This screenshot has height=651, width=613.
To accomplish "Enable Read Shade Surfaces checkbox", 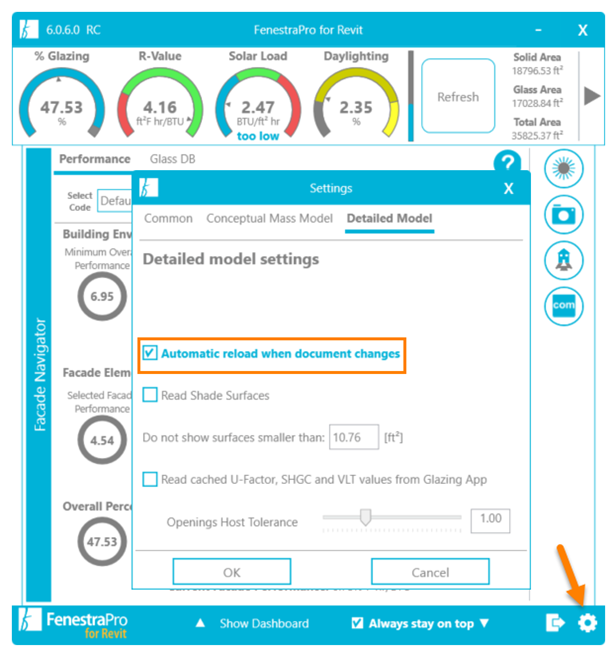I will (x=150, y=395).
